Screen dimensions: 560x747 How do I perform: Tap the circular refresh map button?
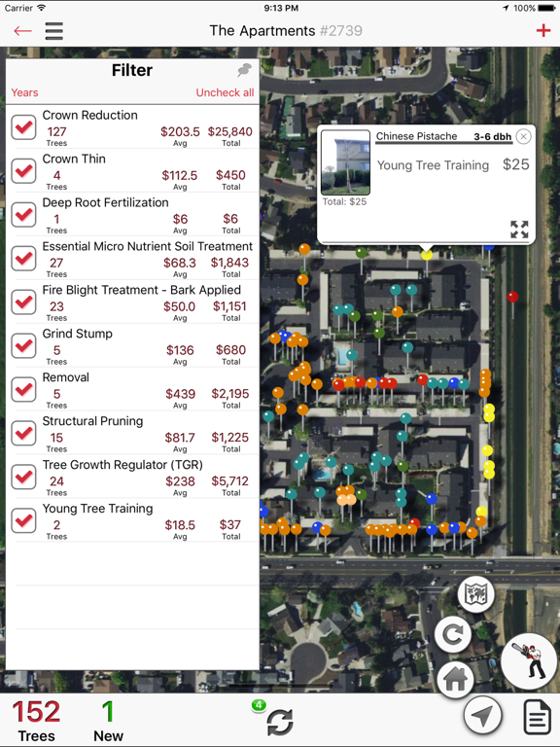tap(452, 634)
